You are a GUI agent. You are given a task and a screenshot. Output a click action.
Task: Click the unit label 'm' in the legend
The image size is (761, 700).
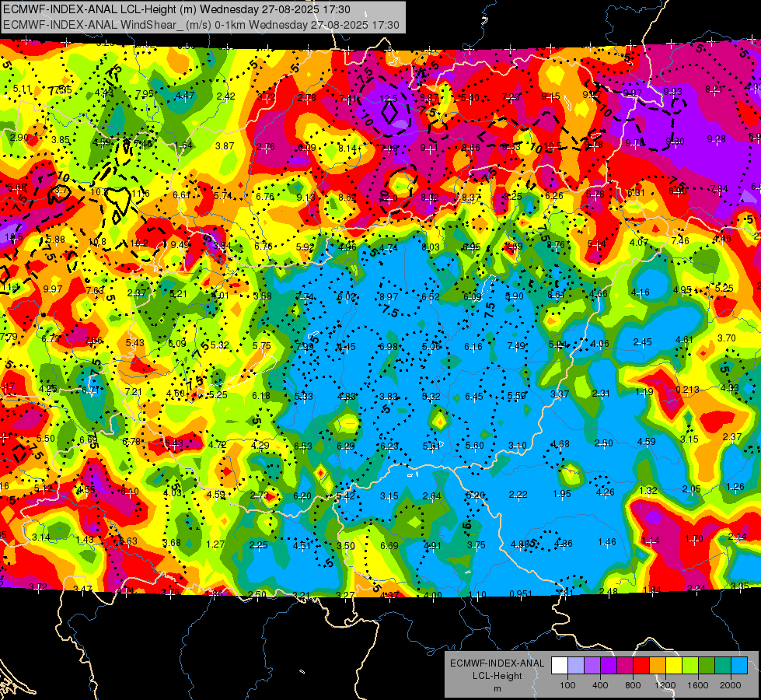[x=497, y=688]
